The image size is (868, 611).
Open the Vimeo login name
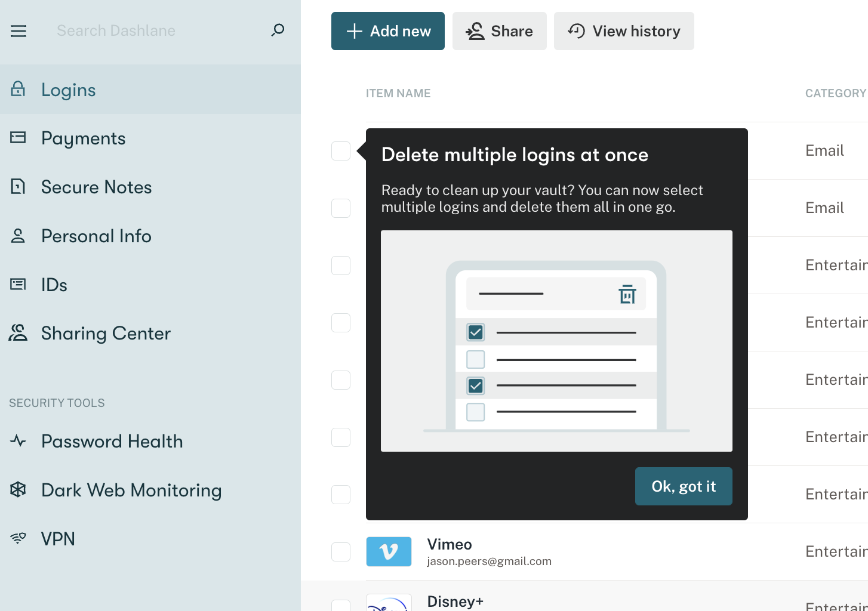tap(450, 544)
